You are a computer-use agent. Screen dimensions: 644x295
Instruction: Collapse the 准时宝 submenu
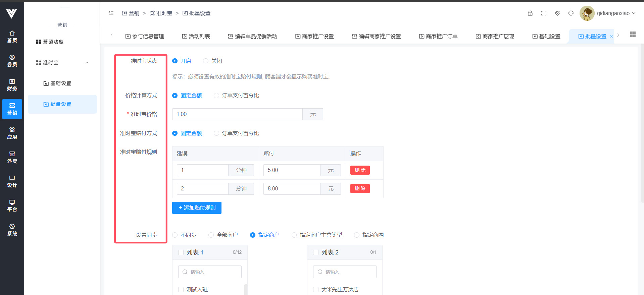(87, 63)
